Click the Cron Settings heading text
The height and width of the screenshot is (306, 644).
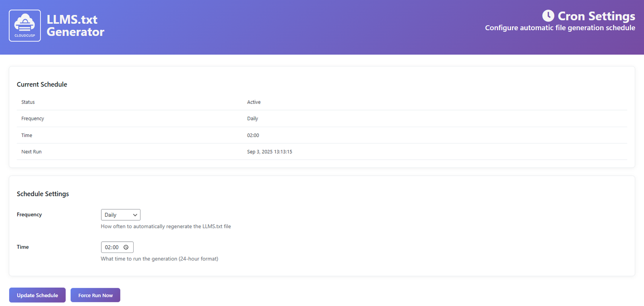(596, 16)
